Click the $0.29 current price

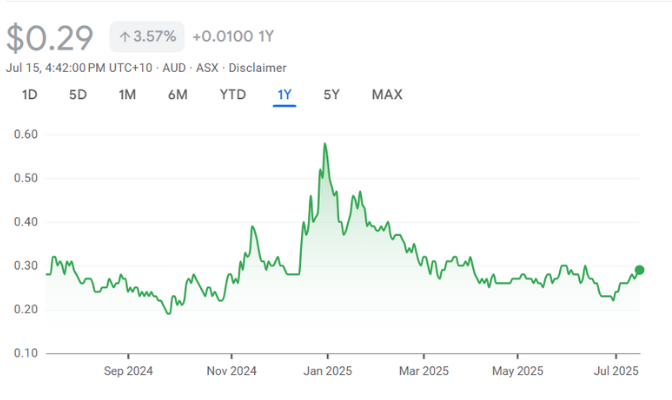pos(50,37)
